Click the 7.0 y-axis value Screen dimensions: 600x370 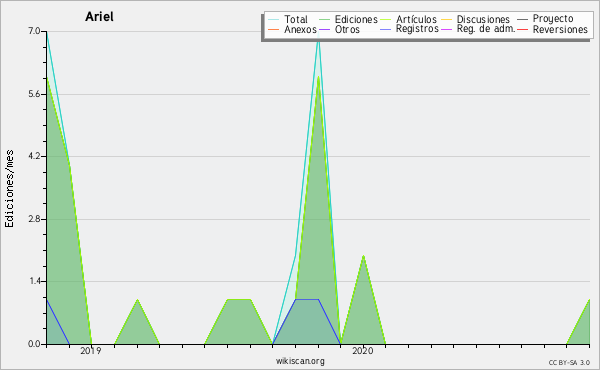click(34, 31)
